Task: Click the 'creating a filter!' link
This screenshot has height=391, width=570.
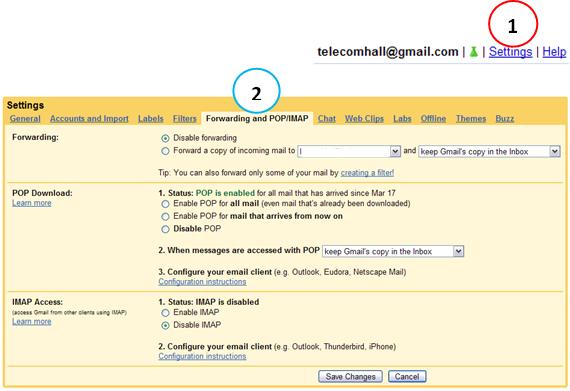Action: pos(367,173)
